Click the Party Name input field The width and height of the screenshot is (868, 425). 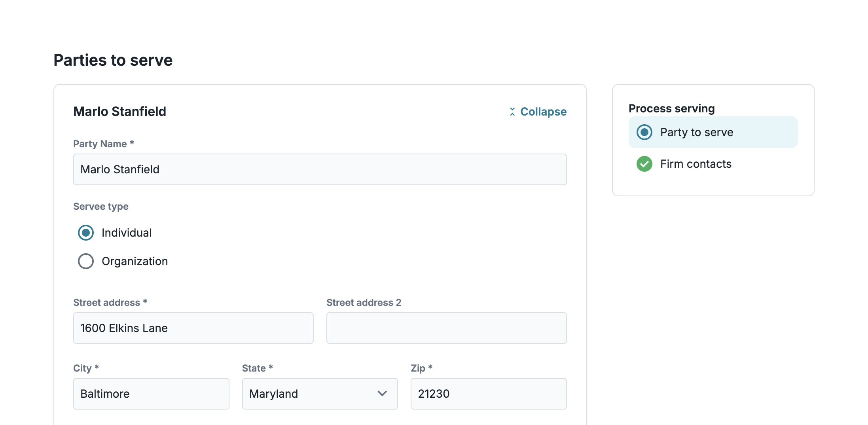320,169
